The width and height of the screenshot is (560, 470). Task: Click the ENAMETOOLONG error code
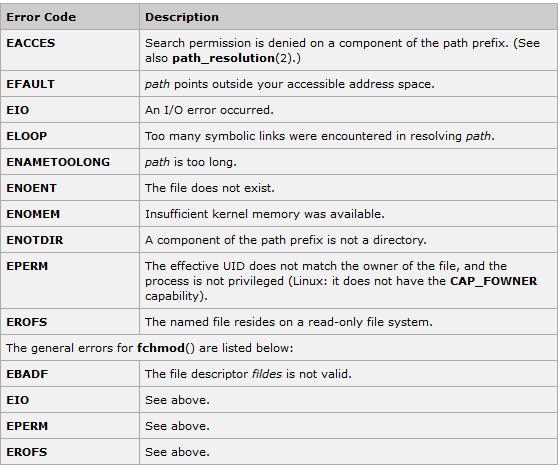click(58, 162)
